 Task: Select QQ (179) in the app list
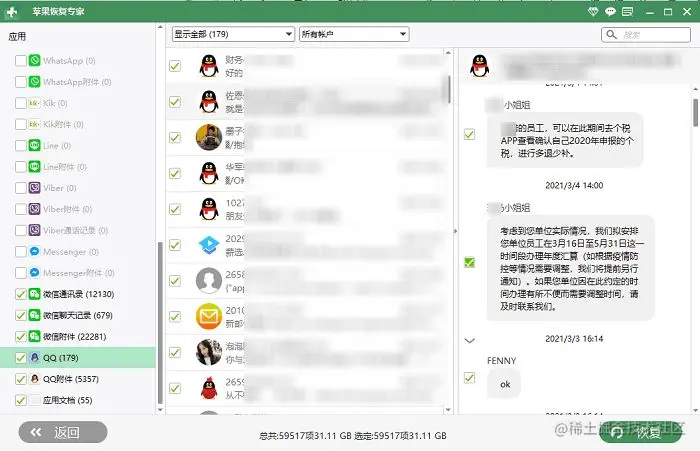(78, 358)
